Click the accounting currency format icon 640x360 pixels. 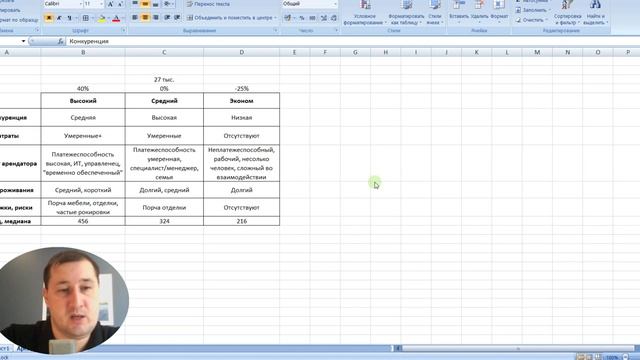(288, 18)
